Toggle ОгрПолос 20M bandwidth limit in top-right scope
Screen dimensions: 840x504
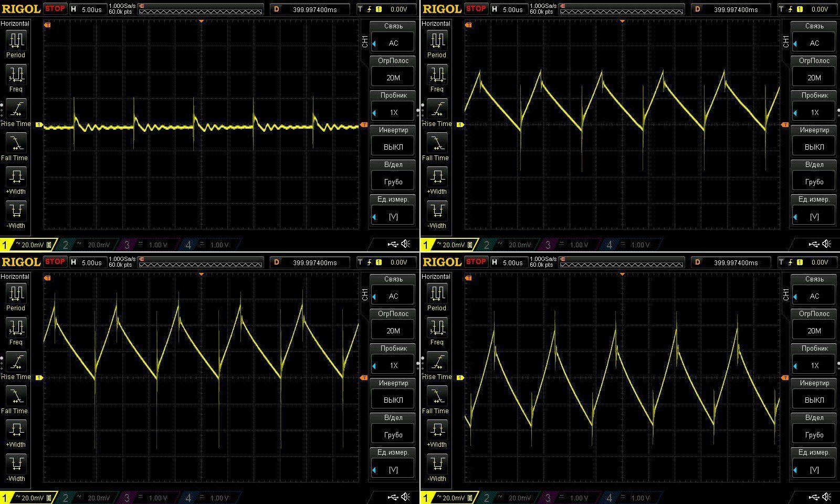(814, 78)
